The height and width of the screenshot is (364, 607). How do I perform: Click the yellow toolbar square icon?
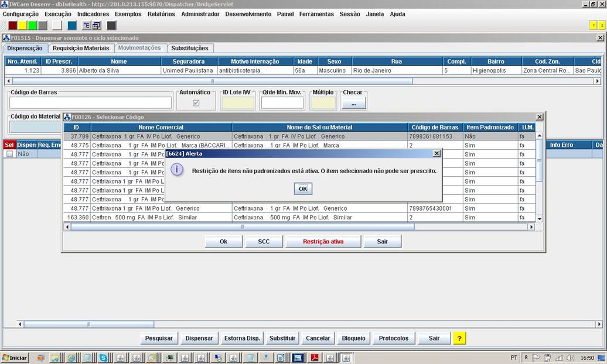click(x=22, y=26)
